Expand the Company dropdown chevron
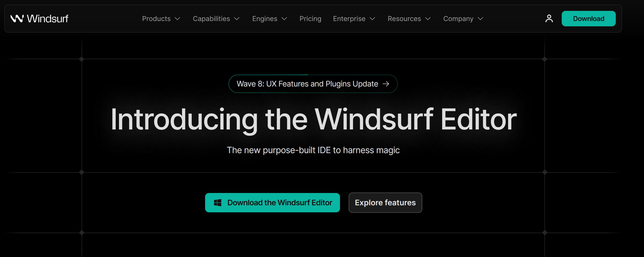This screenshot has width=644, height=257. [480, 19]
